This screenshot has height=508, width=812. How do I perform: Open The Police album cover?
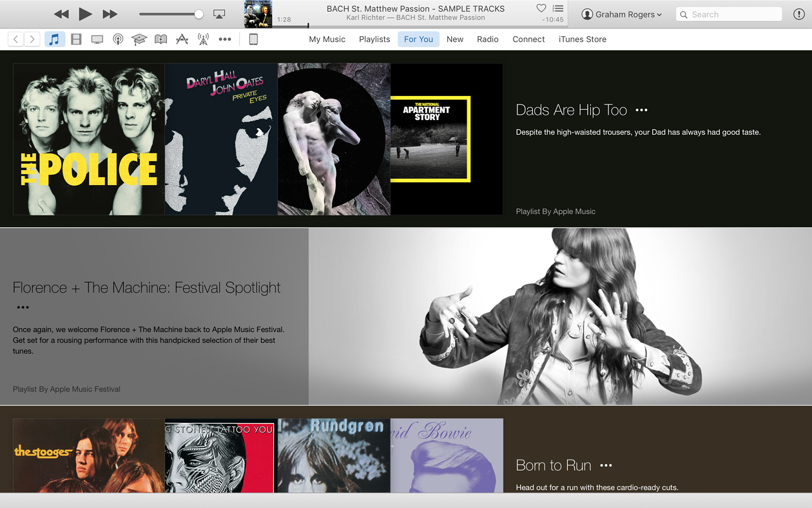pyautogui.click(x=89, y=139)
